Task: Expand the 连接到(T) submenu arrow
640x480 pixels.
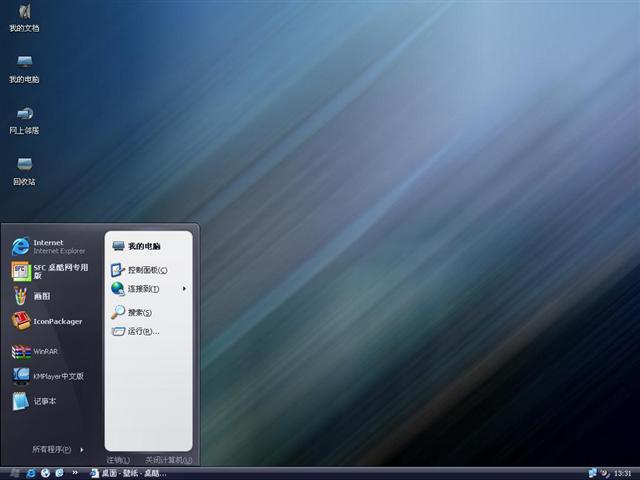Action: [x=184, y=289]
